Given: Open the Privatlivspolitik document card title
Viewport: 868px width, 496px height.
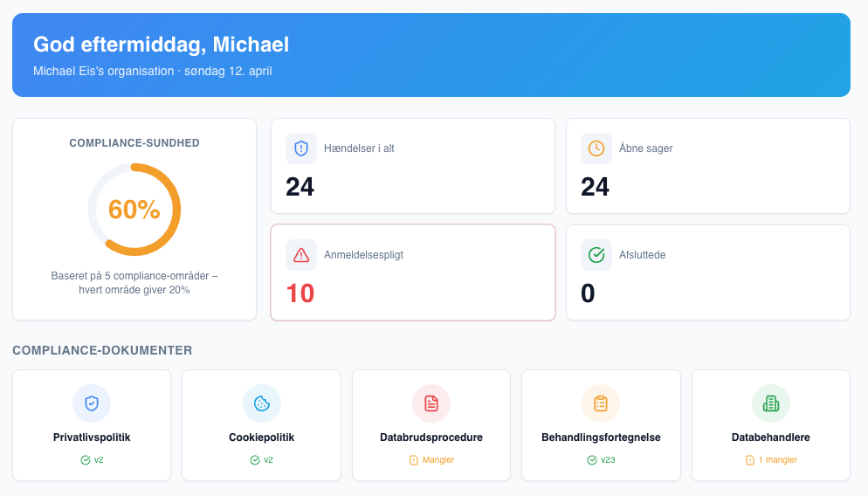Looking at the screenshot, I should (x=92, y=437).
